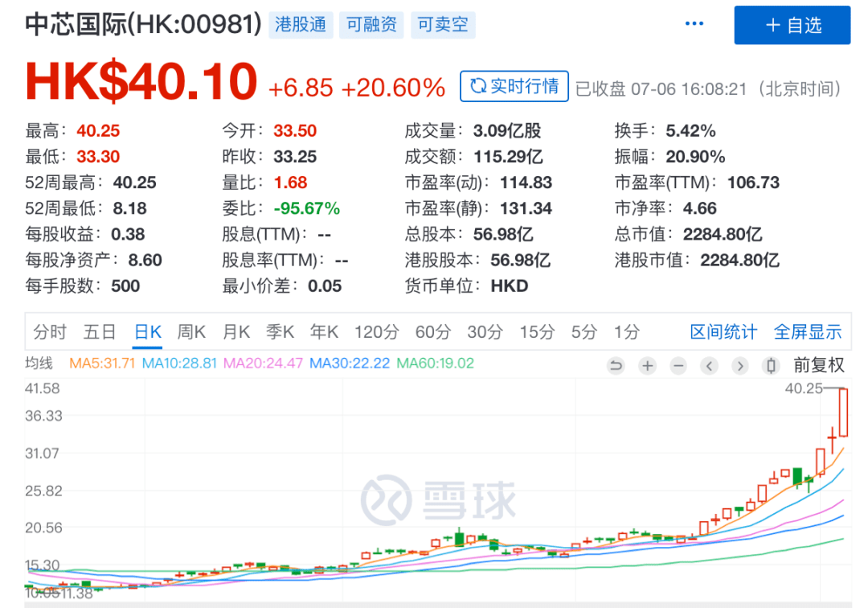Zoom out the K-line chart with minus icon
The height and width of the screenshot is (608, 868).
pos(678,365)
